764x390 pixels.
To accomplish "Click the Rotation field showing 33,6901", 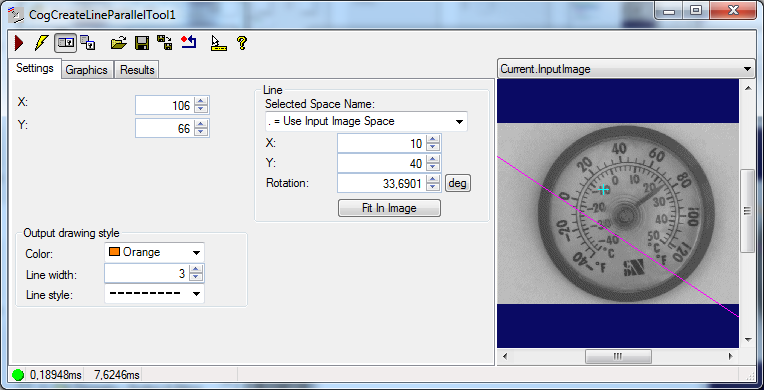I will (382, 183).
